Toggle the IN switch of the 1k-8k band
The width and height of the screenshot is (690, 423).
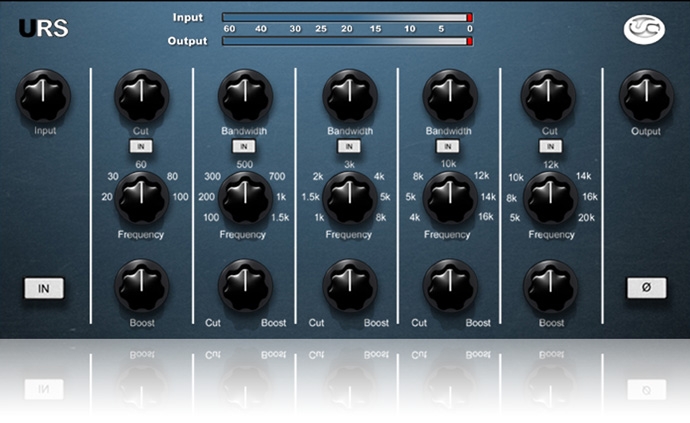pos(347,146)
